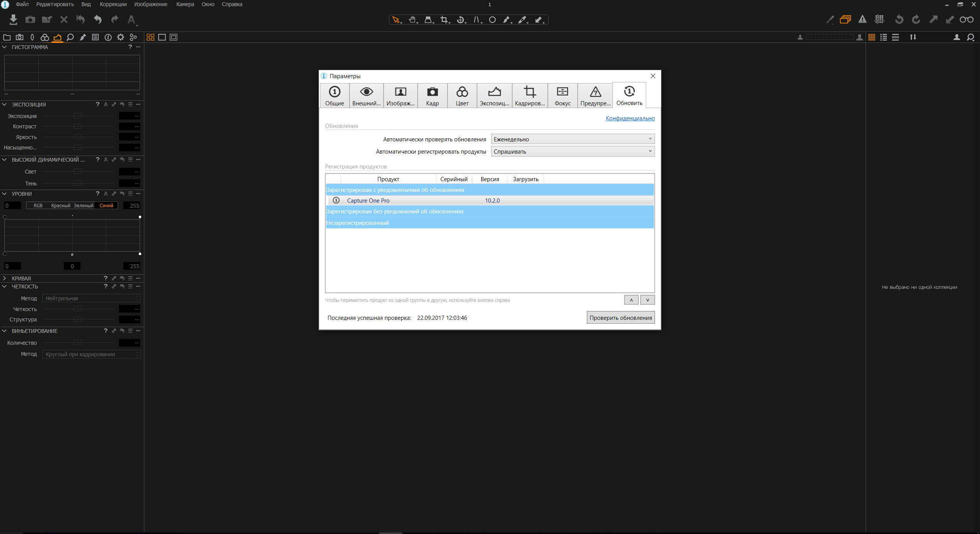980x534 pixels.
Task: Select the white balance picker tool
Action: pyautogui.click(x=523, y=20)
